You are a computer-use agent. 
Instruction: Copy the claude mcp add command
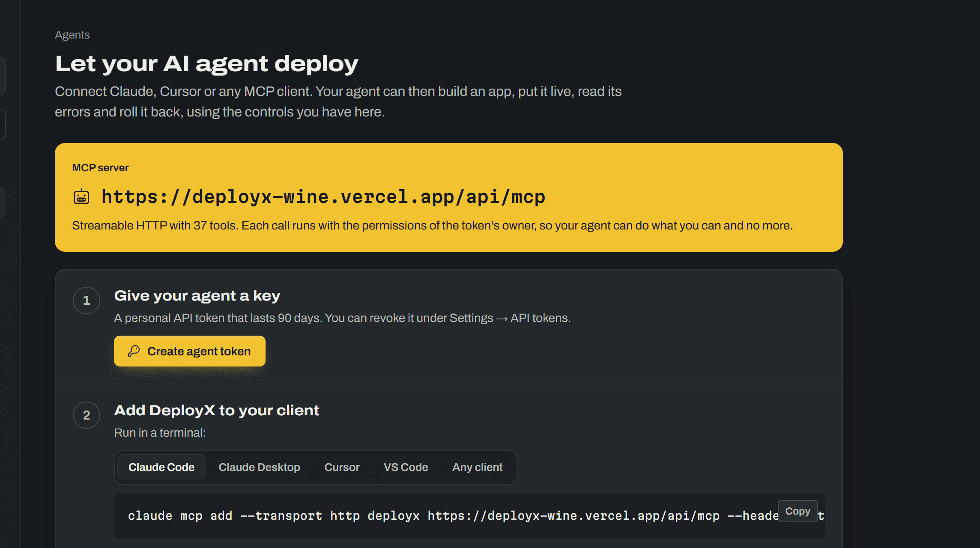click(x=798, y=511)
